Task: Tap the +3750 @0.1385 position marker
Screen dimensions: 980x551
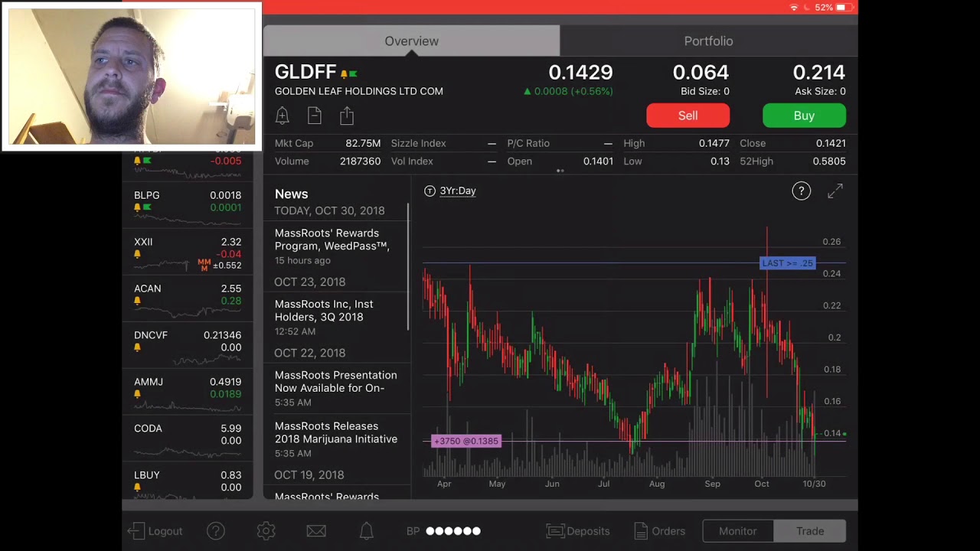Action: 465,441
